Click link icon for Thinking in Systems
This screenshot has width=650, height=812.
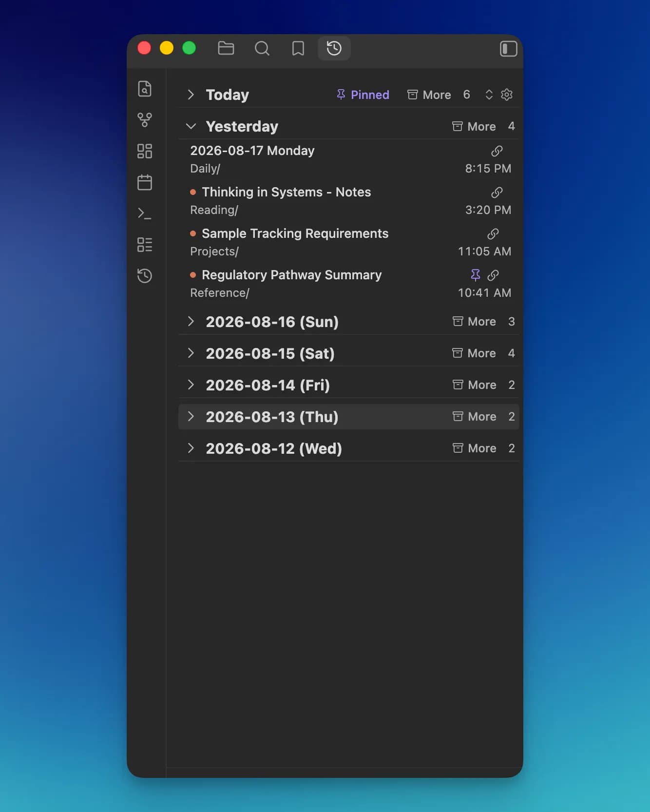tap(497, 193)
